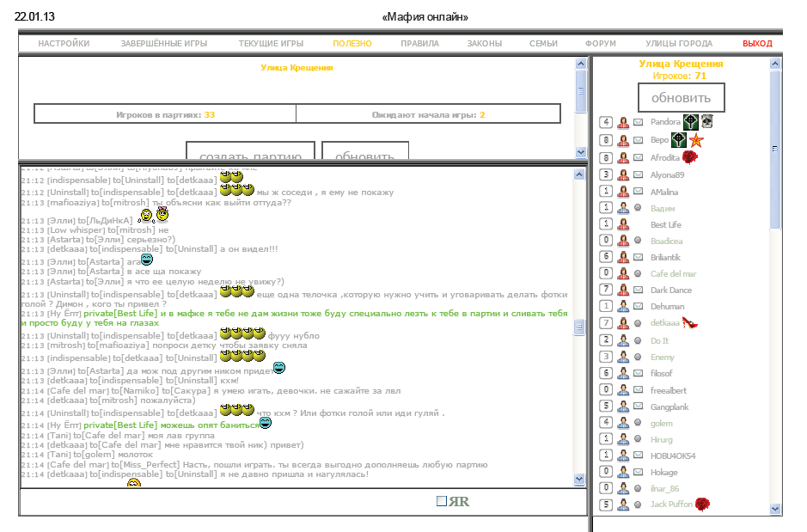This screenshot has width=807, height=532.
Task: Select player name Dark Dance in the list
Action: [671, 290]
